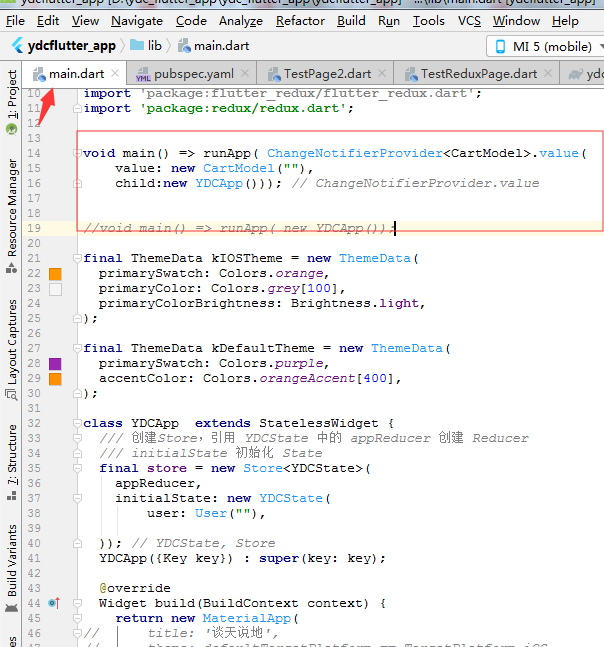Open the Resource Manager tool window

pyautogui.click(x=12, y=216)
